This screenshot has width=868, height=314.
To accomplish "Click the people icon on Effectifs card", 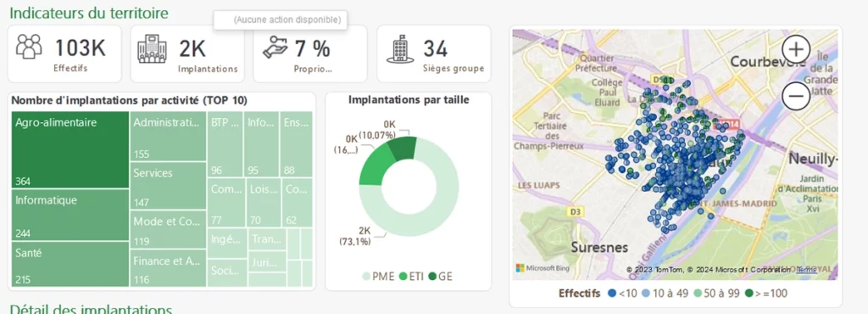I will click(29, 47).
